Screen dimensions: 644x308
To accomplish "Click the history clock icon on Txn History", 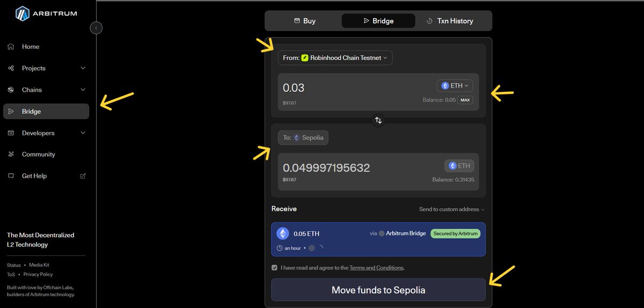I will (429, 21).
